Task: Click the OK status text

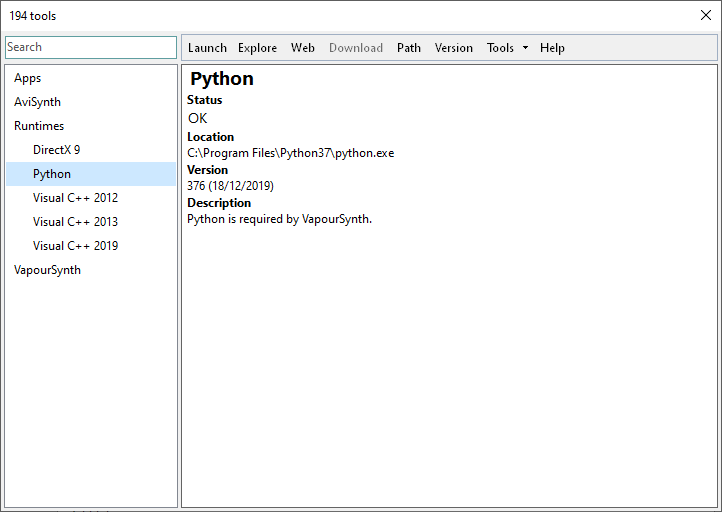Action: point(198,118)
